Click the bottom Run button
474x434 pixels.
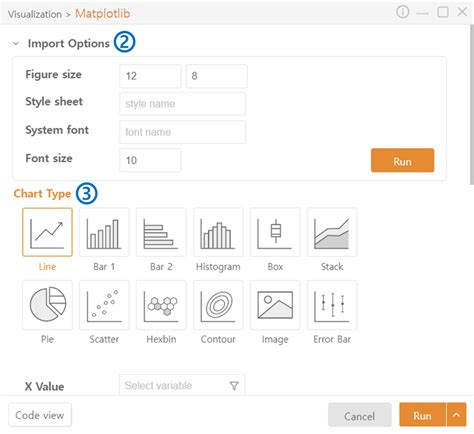pos(422,415)
